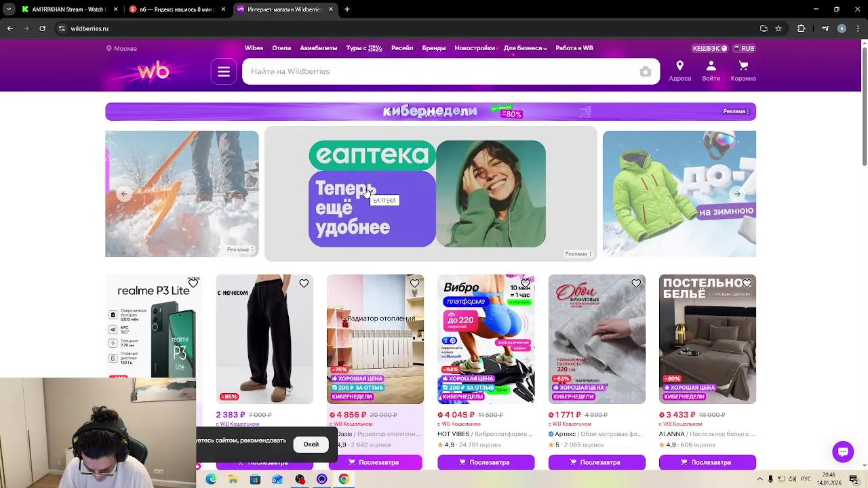The image size is (868, 488).
Task: Accept cookies with Окей button
Action: click(x=311, y=444)
